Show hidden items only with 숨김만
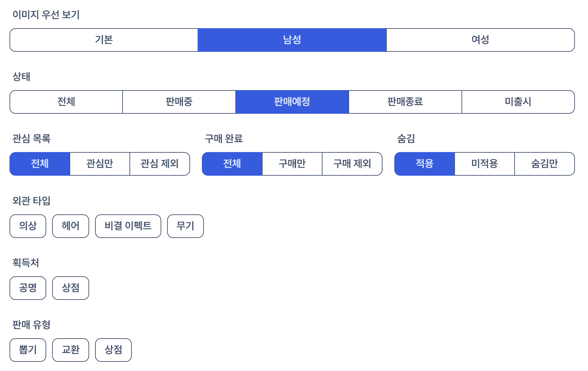Image resolution: width=588 pixels, height=371 pixels. point(544,164)
